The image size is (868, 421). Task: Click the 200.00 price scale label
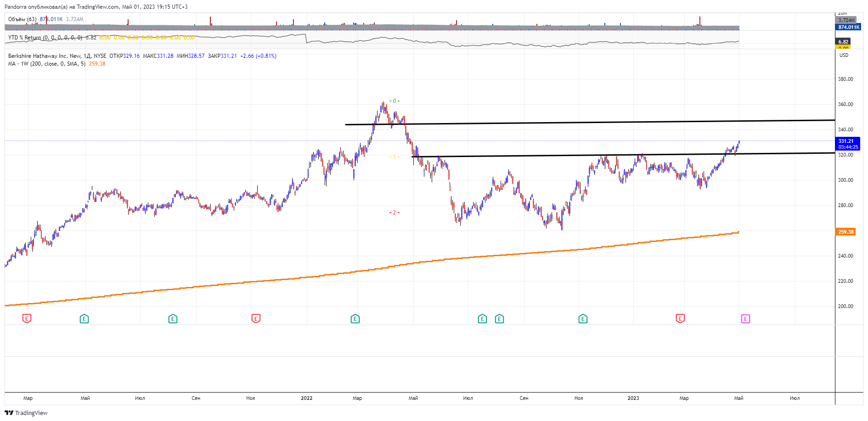coord(845,306)
